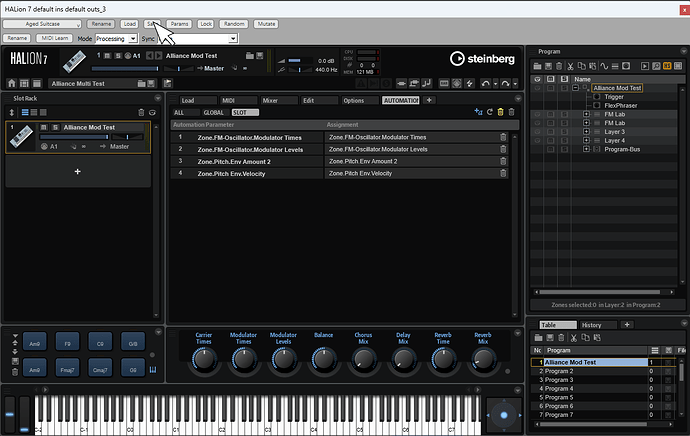690x436 pixels.
Task: Open the Aged Suitcase preset dropdown
Action: tap(41, 23)
